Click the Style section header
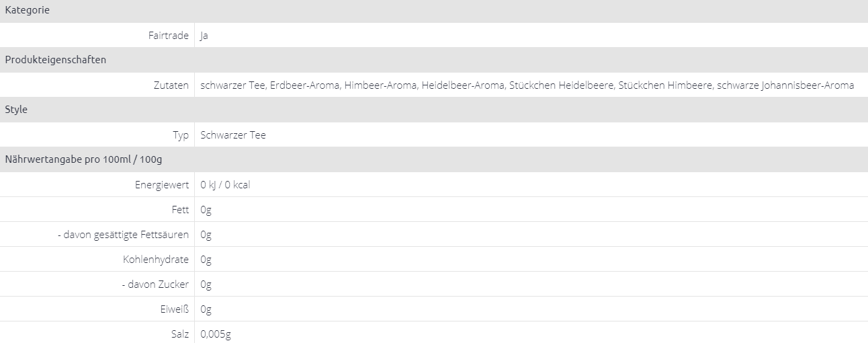The height and width of the screenshot is (343, 868). (x=16, y=110)
